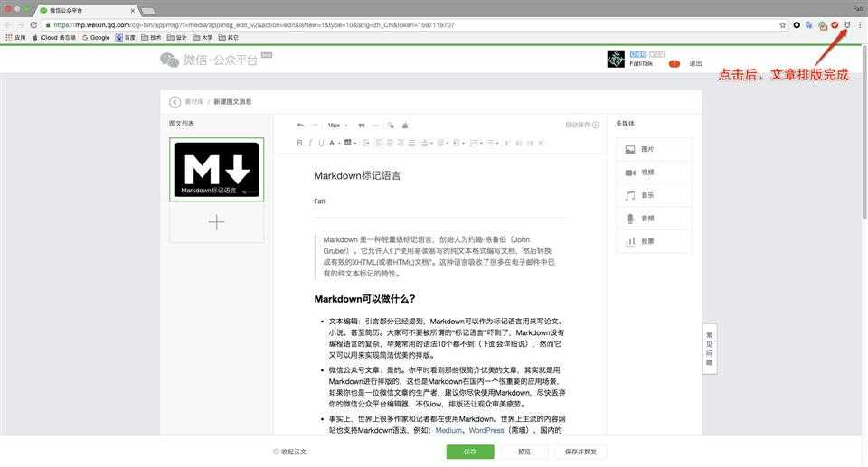868x467 pixels.
Task: Click the align center icon in toolbar
Action: coord(390,143)
